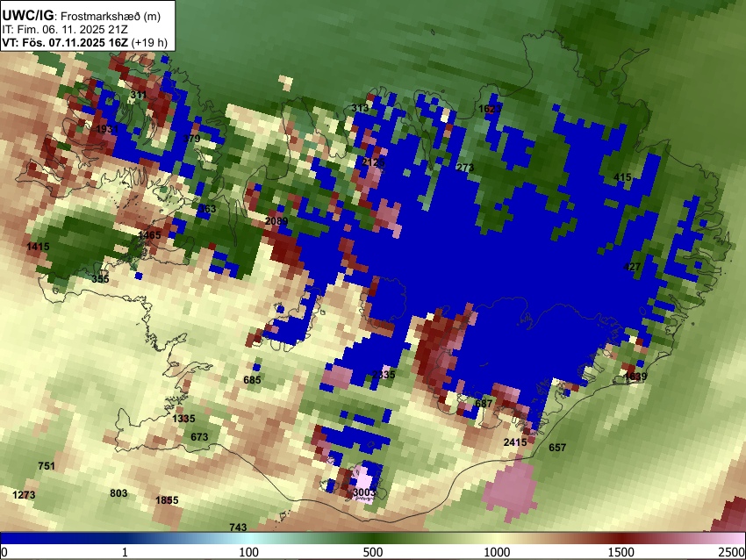Click the map value 1639
Viewport: 746px width, 560px height.
point(635,377)
